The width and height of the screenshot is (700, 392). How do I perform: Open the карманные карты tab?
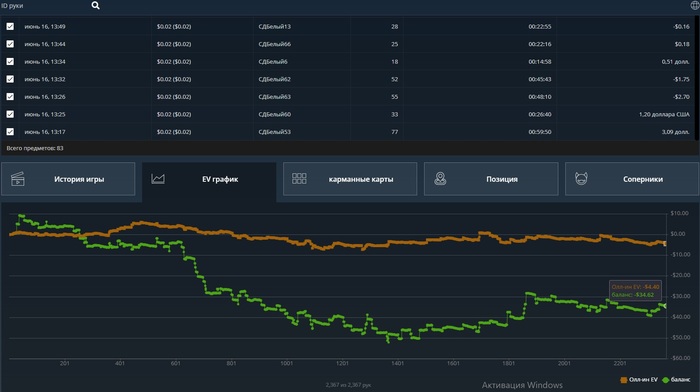(x=350, y=179)
